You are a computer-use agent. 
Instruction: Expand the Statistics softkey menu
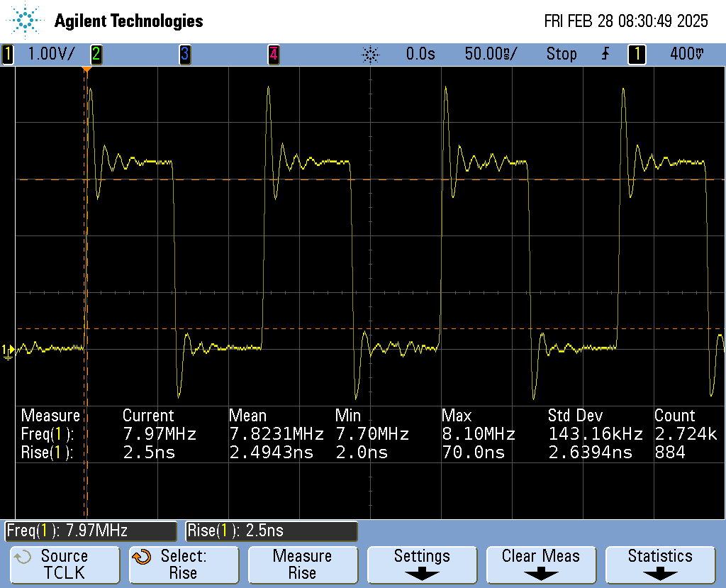(660, 564)
